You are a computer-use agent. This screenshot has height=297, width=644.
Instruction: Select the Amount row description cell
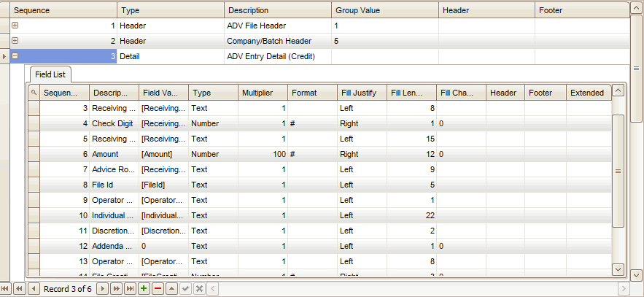click(x=113, y=154)
